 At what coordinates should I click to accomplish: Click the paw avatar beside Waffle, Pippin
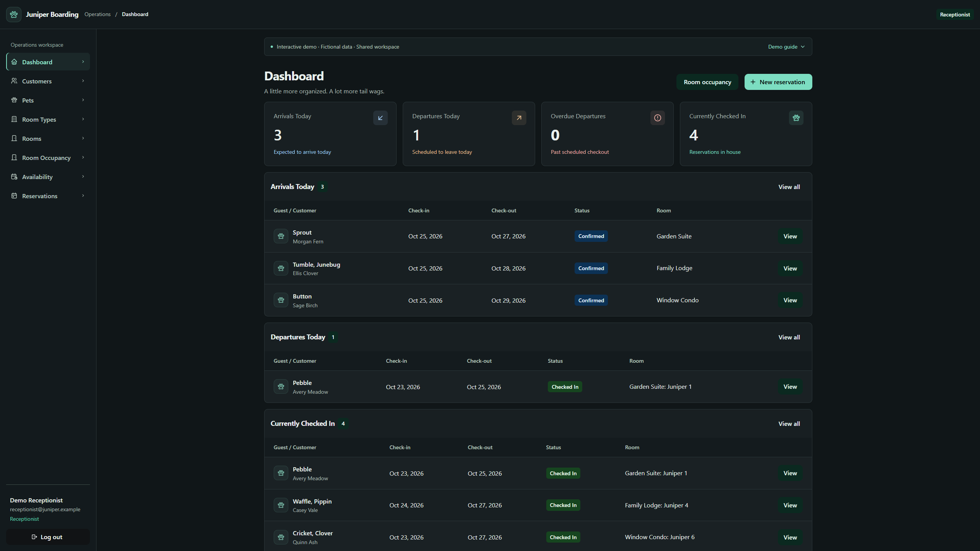coord(281,505)
